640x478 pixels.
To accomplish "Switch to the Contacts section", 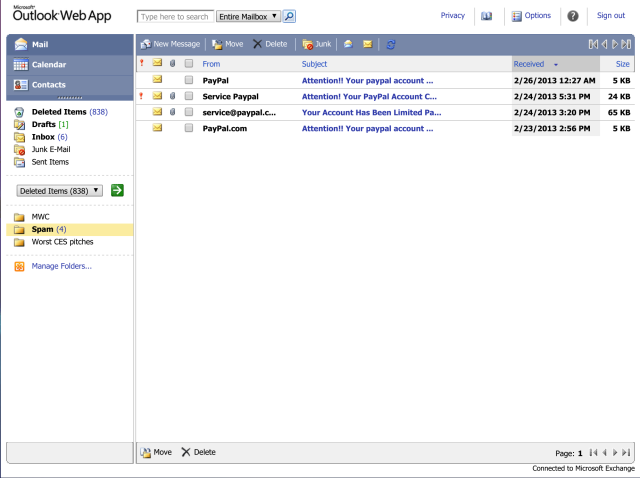I will [70, 84].
